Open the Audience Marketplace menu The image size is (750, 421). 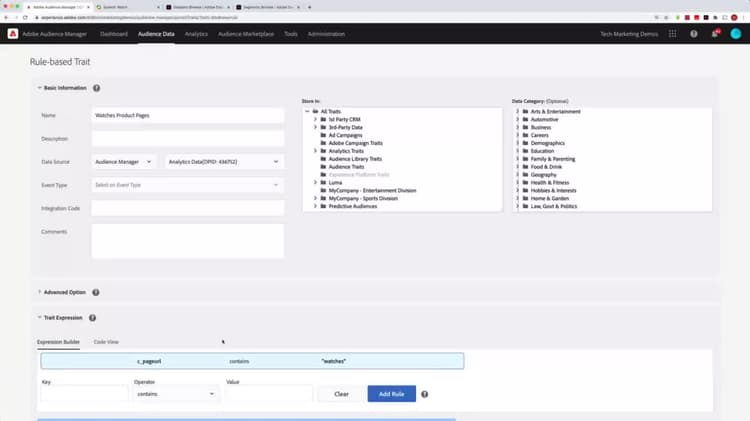246,34
